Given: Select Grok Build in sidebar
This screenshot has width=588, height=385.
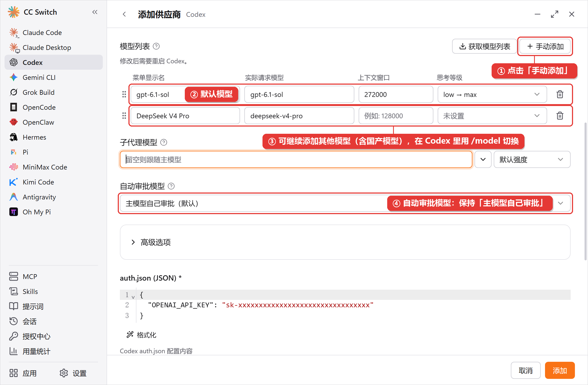Looking at the screenshot, I should pos(54,92).
